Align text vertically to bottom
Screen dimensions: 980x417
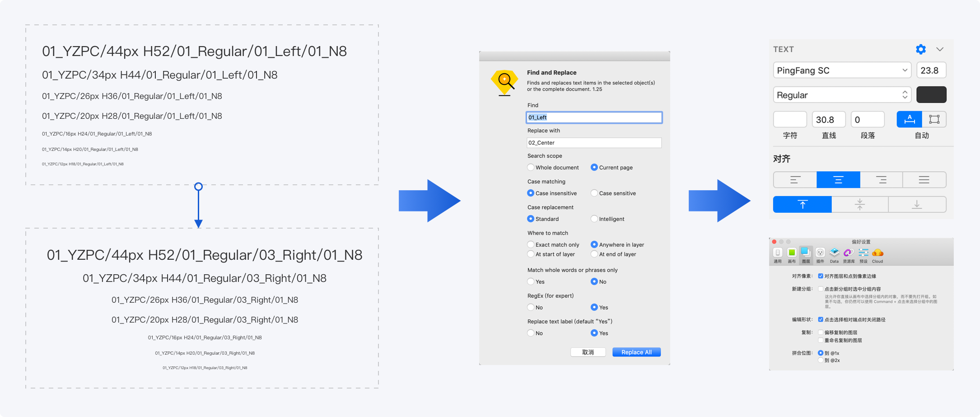pyautogui.click(x=917, y=205)
